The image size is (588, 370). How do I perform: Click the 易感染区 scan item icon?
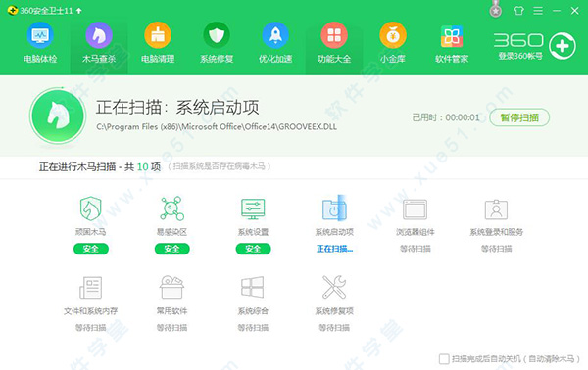171,208
